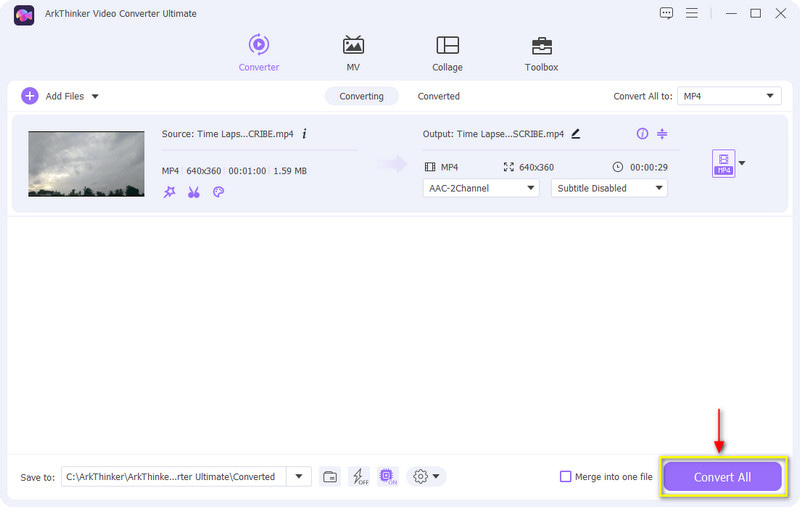
Task: Click the Save to path field
Action: coord(173,476)
